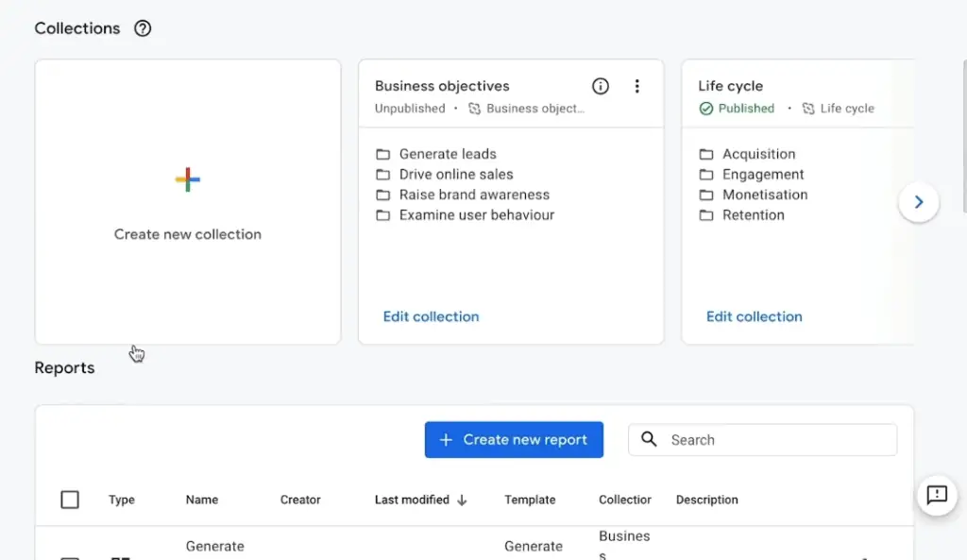Open the three-dot menu on Business objectives
Viewport: 967px width, 560px height.
pyautogui.click(x=636, y=86)
